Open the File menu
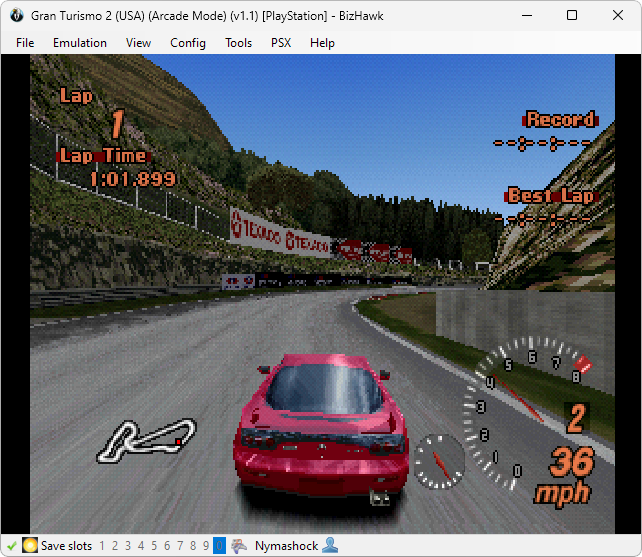642x557 pixels. pos(25,43)
